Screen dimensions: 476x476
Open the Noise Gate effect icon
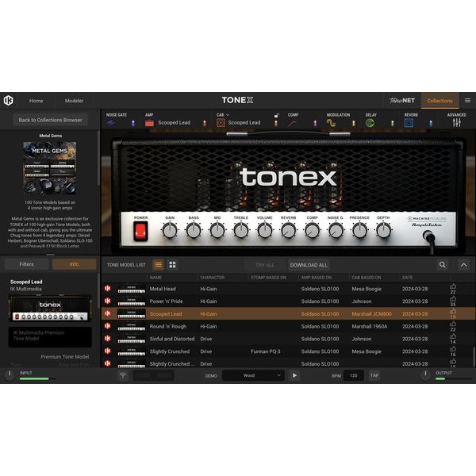coord(110,123)
